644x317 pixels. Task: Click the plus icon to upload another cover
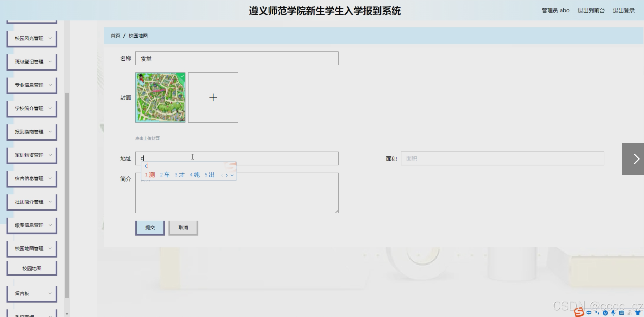coord(213,97)
